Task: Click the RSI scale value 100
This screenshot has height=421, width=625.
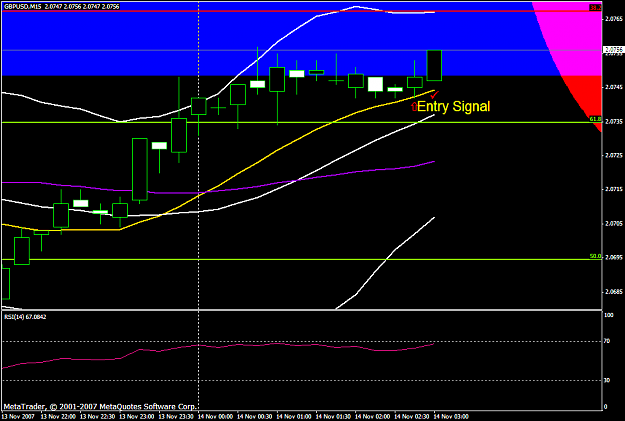Action: 609,315
